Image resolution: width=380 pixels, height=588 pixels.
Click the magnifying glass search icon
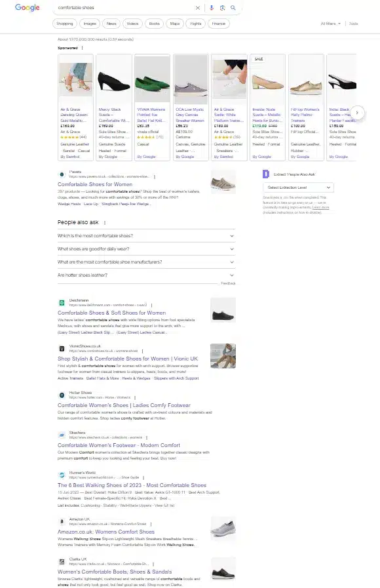click(233, 8)
